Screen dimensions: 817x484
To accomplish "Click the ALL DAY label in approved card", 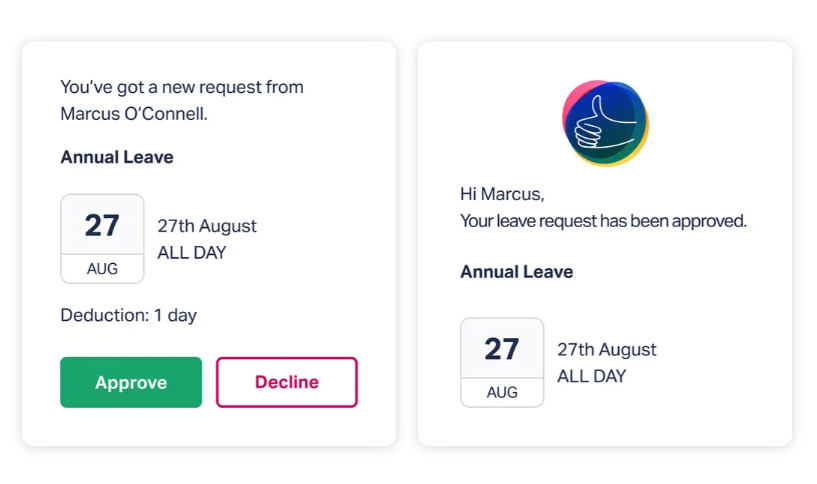I will 591,376.
